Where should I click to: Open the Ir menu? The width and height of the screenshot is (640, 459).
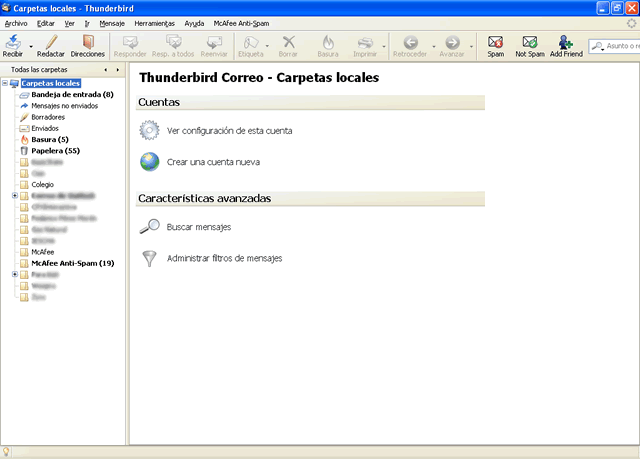pos(87,24)
